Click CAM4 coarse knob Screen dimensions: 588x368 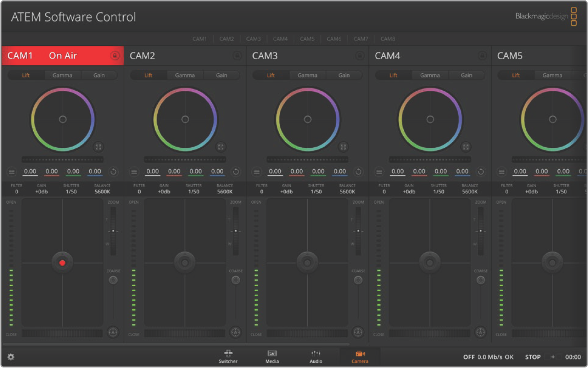(481, 280)
